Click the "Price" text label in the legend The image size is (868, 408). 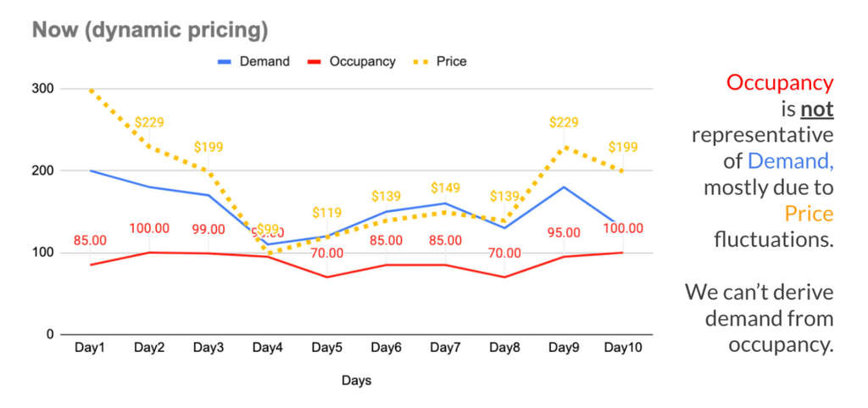click(453, 61)
